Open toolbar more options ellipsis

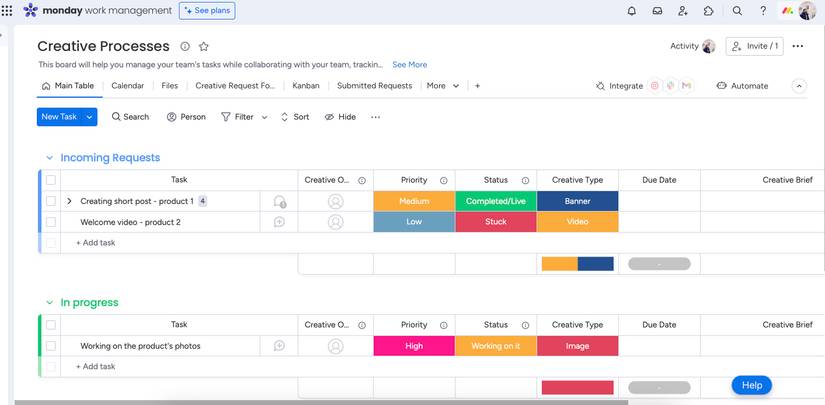click(x=375, y=117)
